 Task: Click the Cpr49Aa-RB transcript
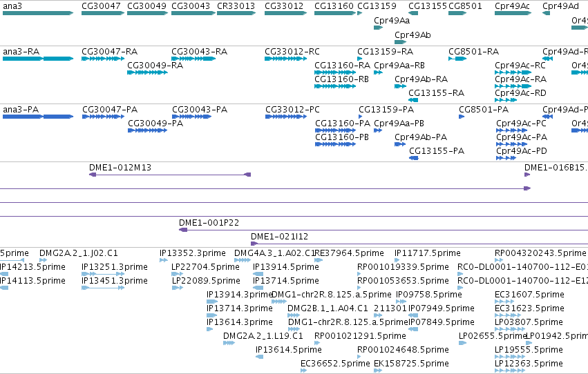pos(379,72)
